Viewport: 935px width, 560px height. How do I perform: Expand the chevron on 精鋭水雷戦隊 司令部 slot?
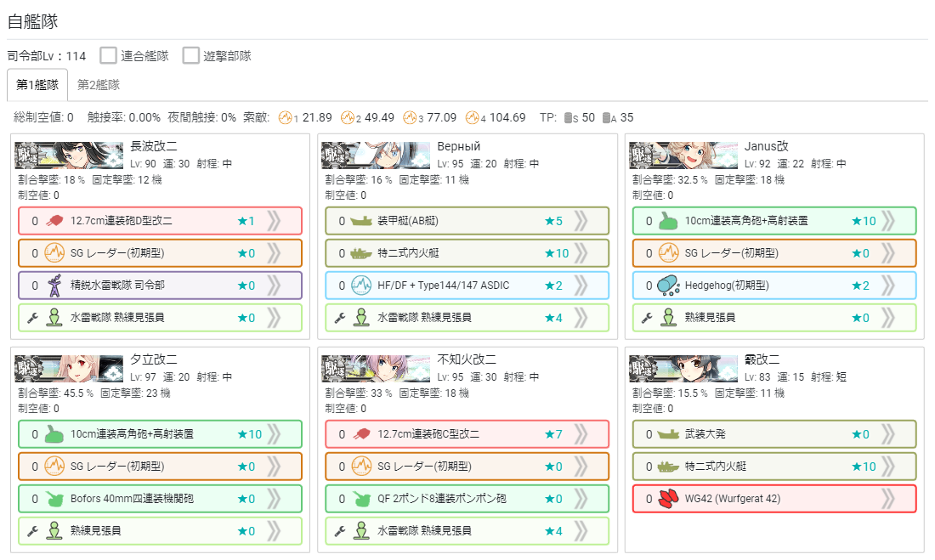click(274, 285)
